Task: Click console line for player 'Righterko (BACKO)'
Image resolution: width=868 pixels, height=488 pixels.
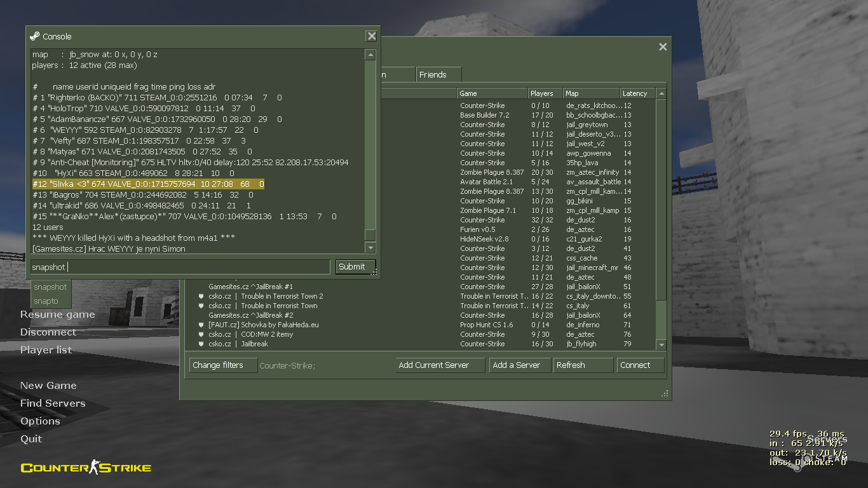Action: 157,98
